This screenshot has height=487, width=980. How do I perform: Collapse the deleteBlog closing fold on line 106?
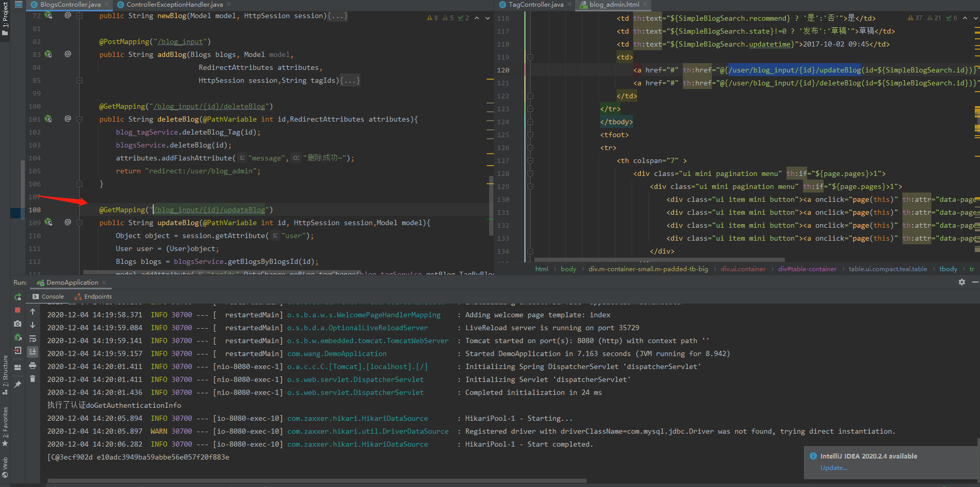coord(79,184)
